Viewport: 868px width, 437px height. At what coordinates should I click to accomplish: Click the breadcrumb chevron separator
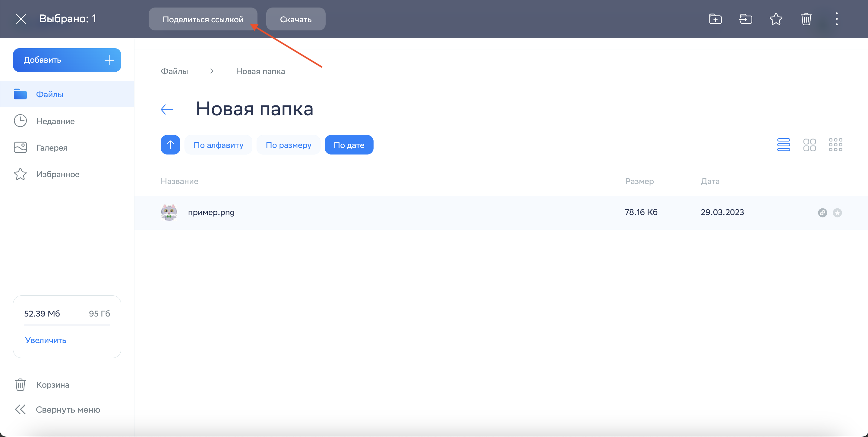click(x=212, y=71)
